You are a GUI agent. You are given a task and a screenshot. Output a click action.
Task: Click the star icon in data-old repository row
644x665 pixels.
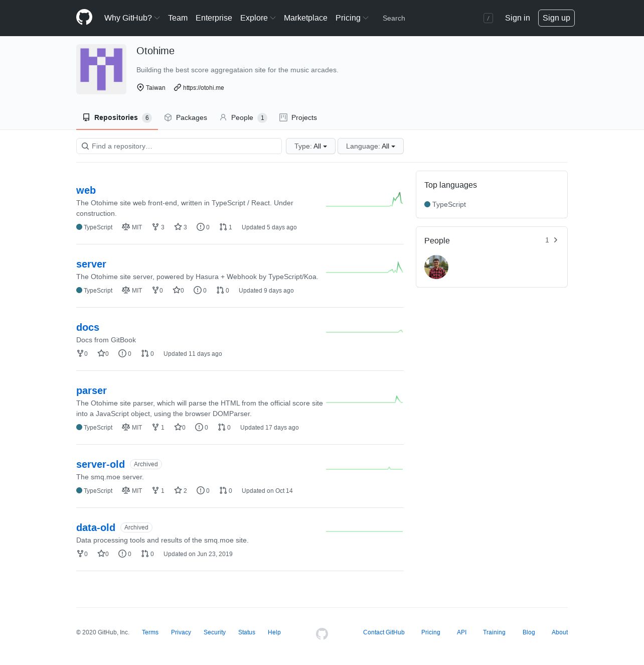point(101,554)
